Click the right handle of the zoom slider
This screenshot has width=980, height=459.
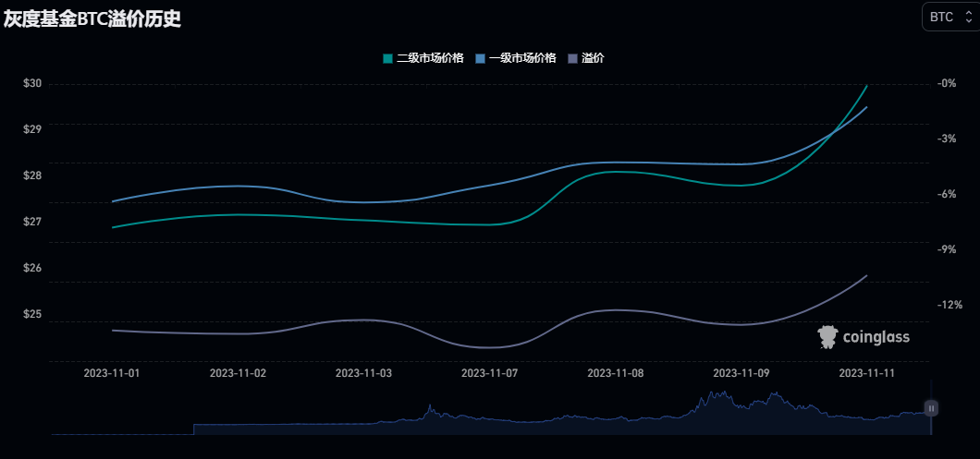tap(932, 407)
